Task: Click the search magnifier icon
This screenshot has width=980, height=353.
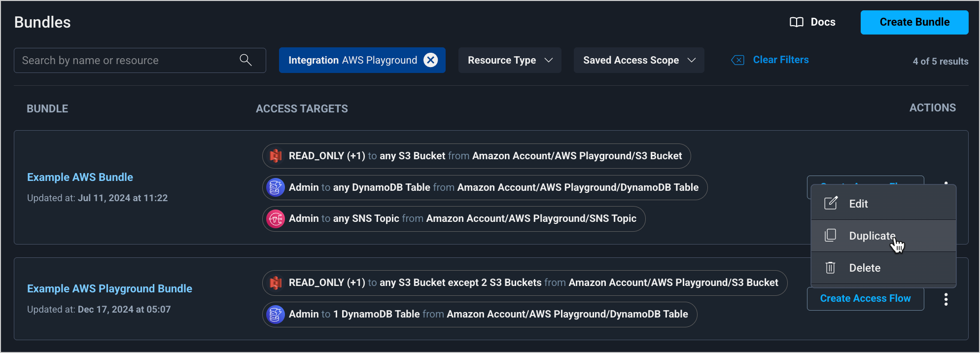Action: point(245,60)
